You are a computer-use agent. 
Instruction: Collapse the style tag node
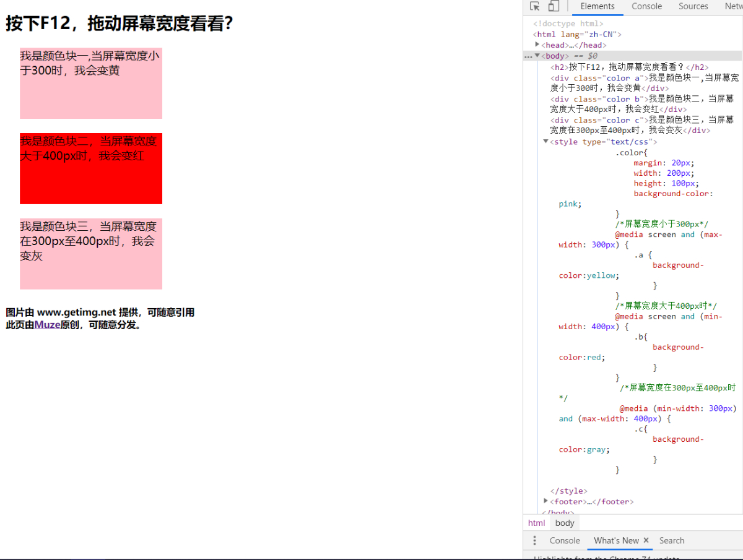click(x=545, y=141)
